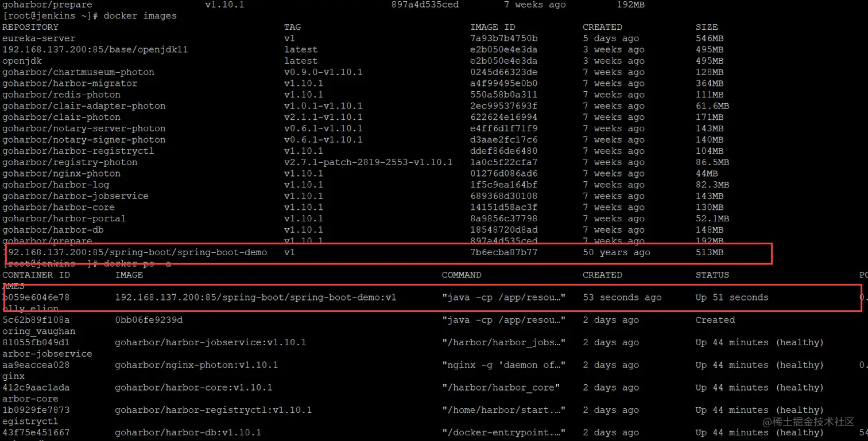This screenshot has height=441, width=868.
Task: Click image hash 0bb06fe9239d
Action: pyautogui.click(x=149, y=320)
